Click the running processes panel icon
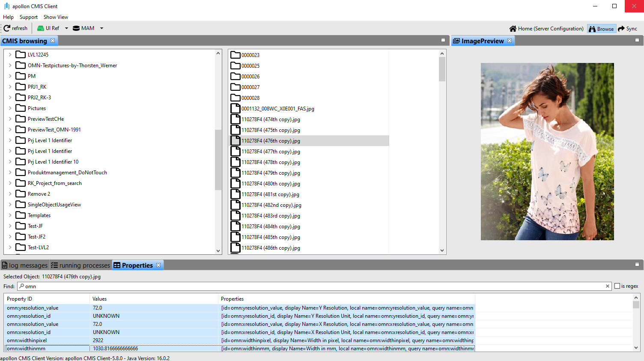The image size is (644, 361). [54, 265]
